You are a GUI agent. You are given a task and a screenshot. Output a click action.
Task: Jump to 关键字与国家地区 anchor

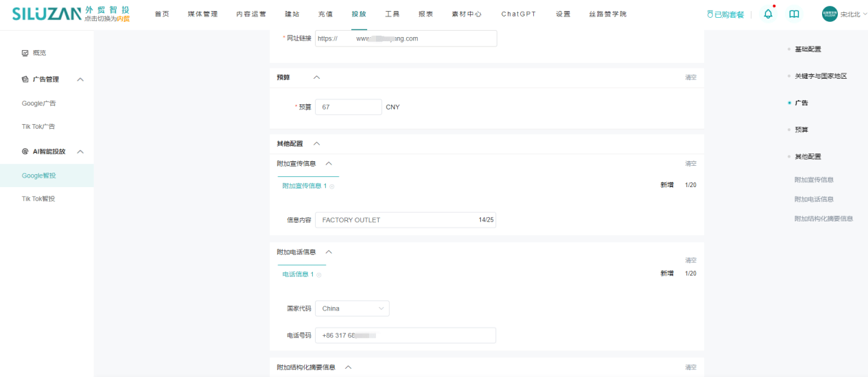click(x=821, y=76)
